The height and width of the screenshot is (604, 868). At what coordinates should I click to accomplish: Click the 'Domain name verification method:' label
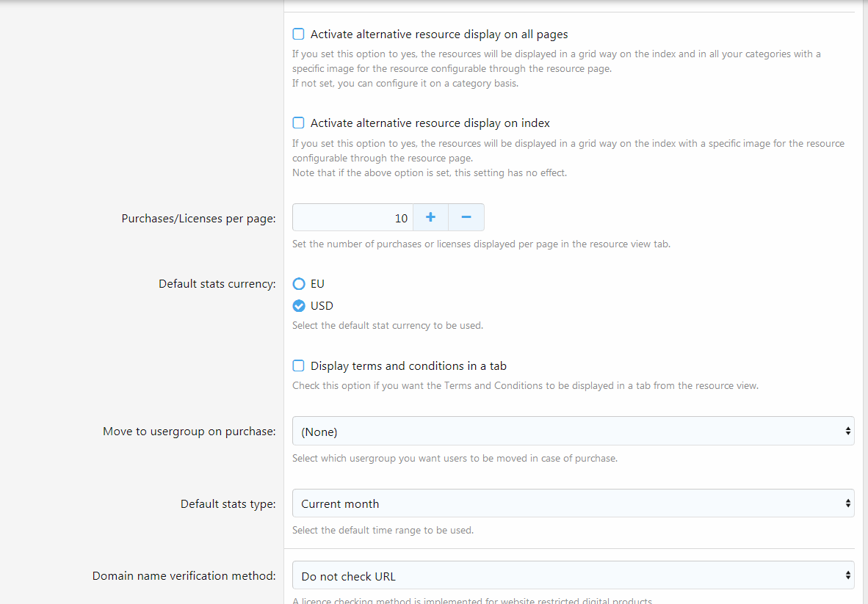tap(184, 576)
